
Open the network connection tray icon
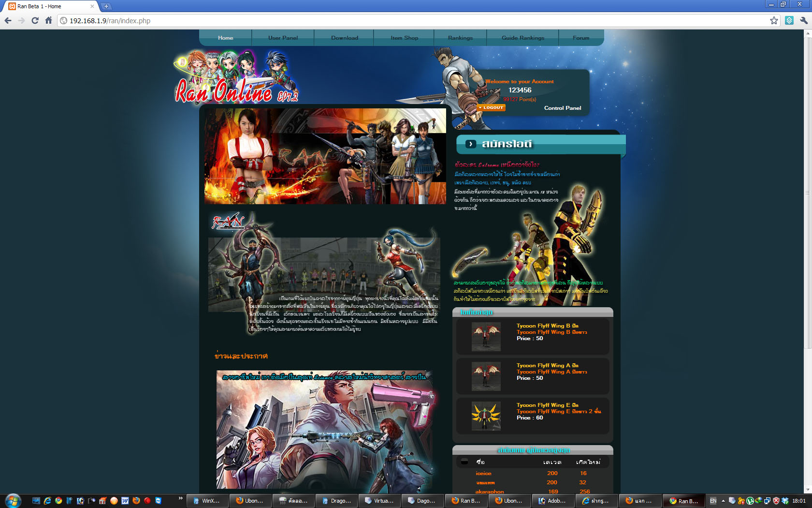(767, 501)
